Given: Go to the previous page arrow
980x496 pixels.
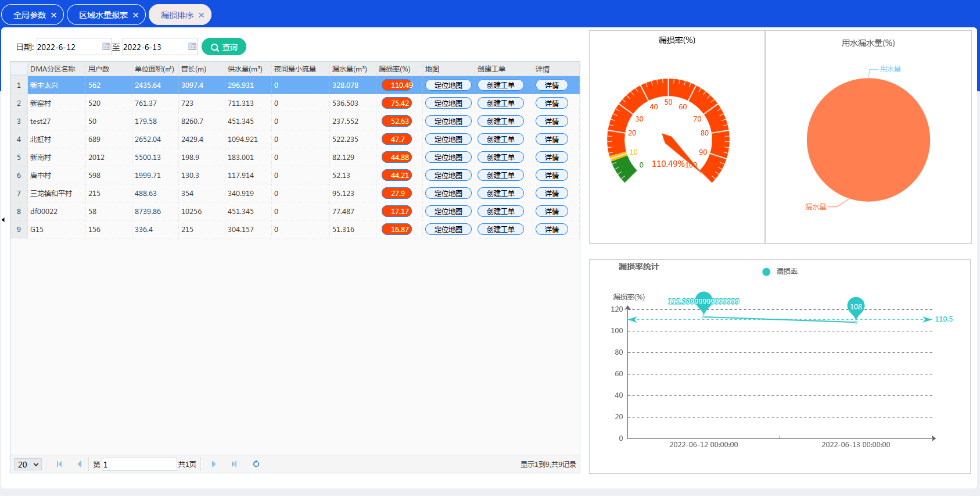Looking at the screenshot, I should (x=80, y=464).
